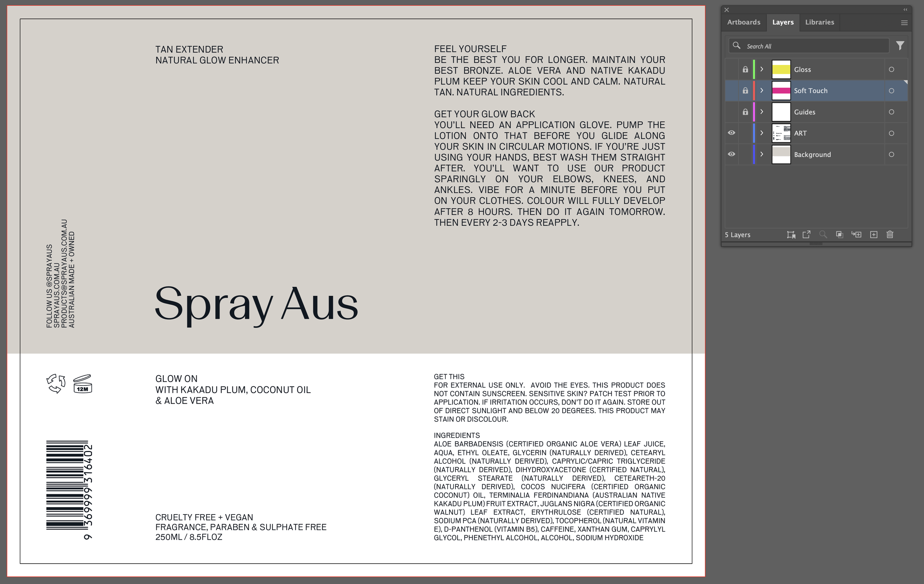Switch to the Artboards tab
924x584 pixels.
coord(743,22)
